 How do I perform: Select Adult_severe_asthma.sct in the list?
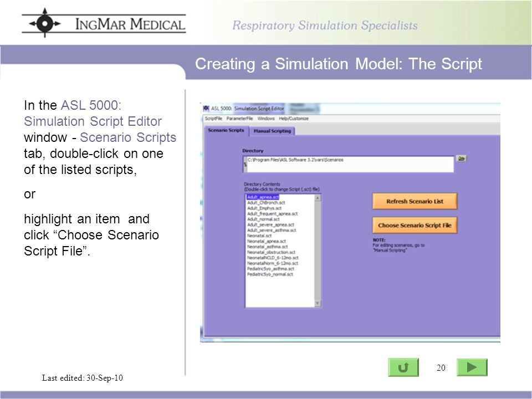pos(272,230)
